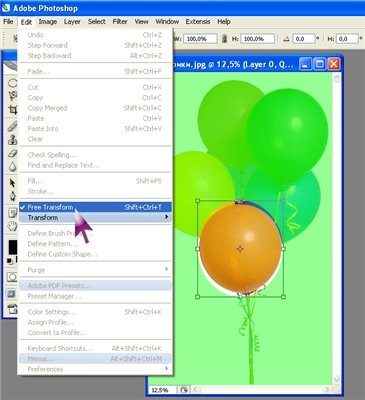365x400 pixels.
Task: Select the Hand tool
Action: pyautogui.click(x=13, y=226)
